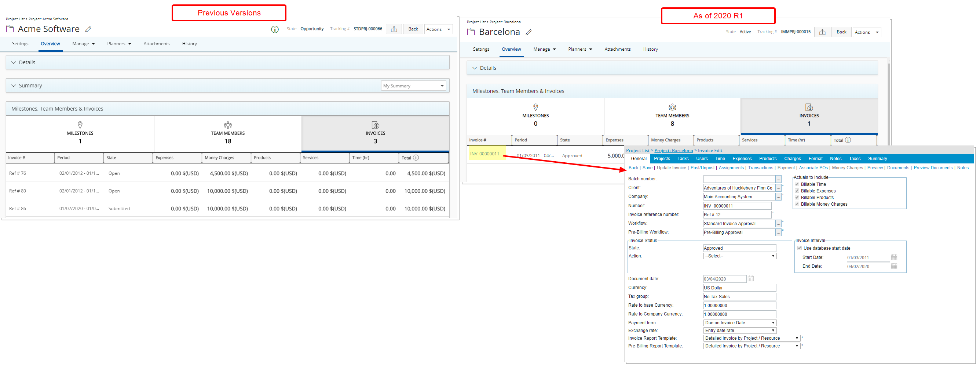Screen dimensions: 980x368
Task: Click the pencil edit icon beside Barcelona
Action: pos(529,32)
